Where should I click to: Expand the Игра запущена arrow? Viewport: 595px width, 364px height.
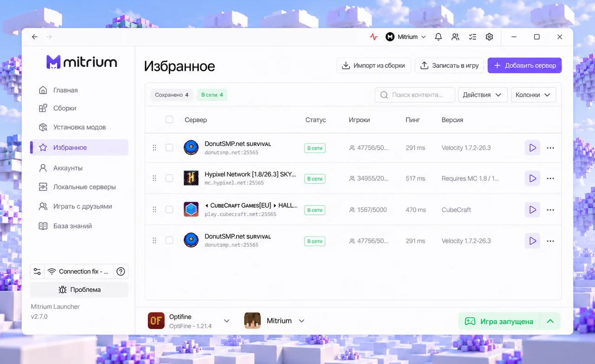[550, 321]
